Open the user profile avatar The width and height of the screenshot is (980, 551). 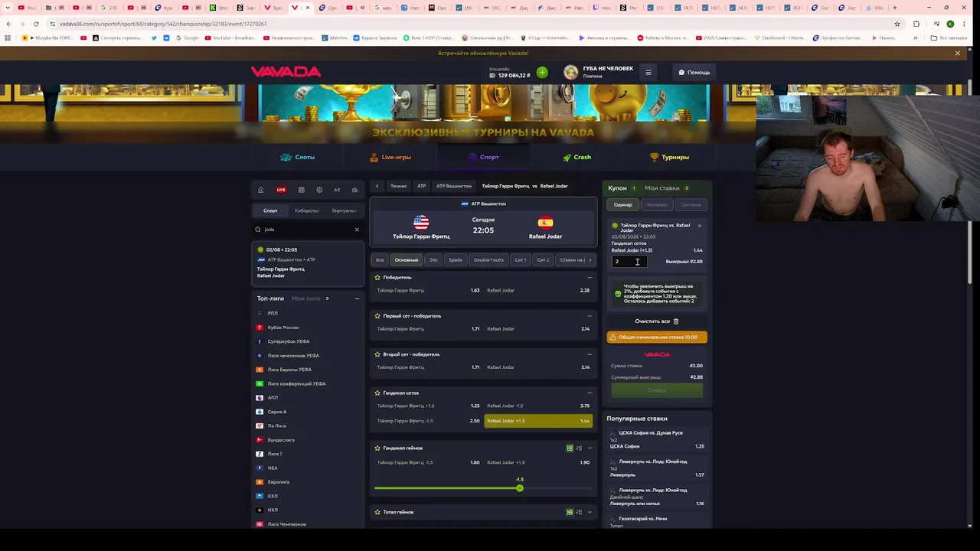(x=570, y=73)
